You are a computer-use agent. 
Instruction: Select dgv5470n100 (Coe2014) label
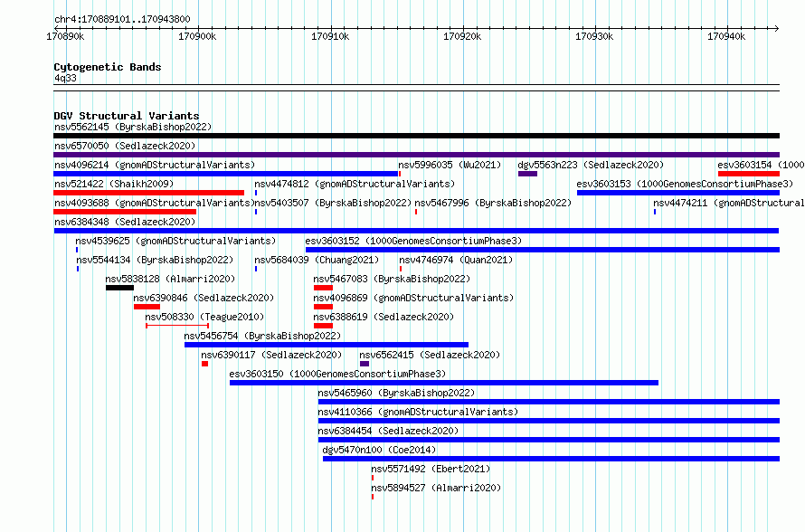(379, 450)
